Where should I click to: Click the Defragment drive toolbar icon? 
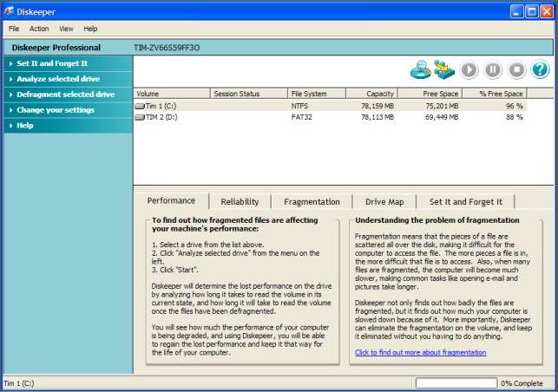click(444, 69)
